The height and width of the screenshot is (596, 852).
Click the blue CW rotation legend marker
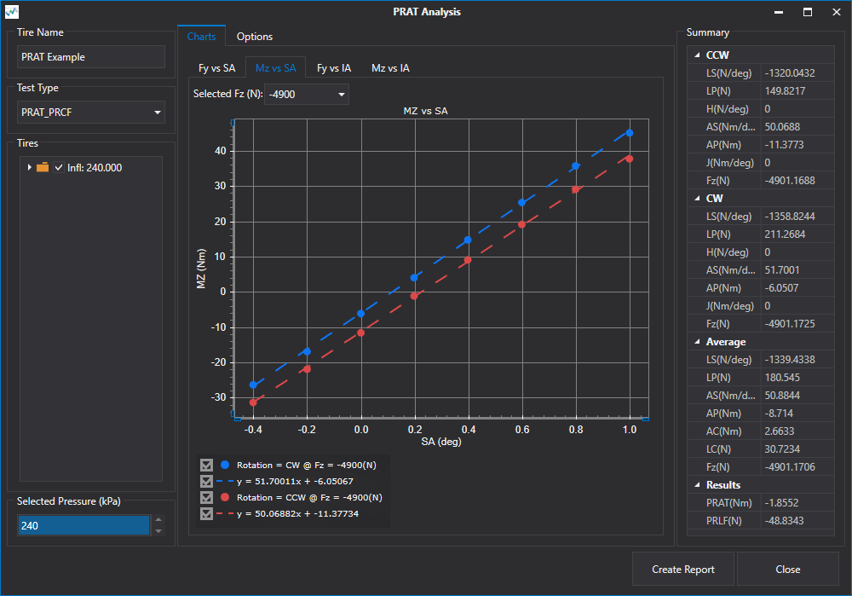click(225, 465)
